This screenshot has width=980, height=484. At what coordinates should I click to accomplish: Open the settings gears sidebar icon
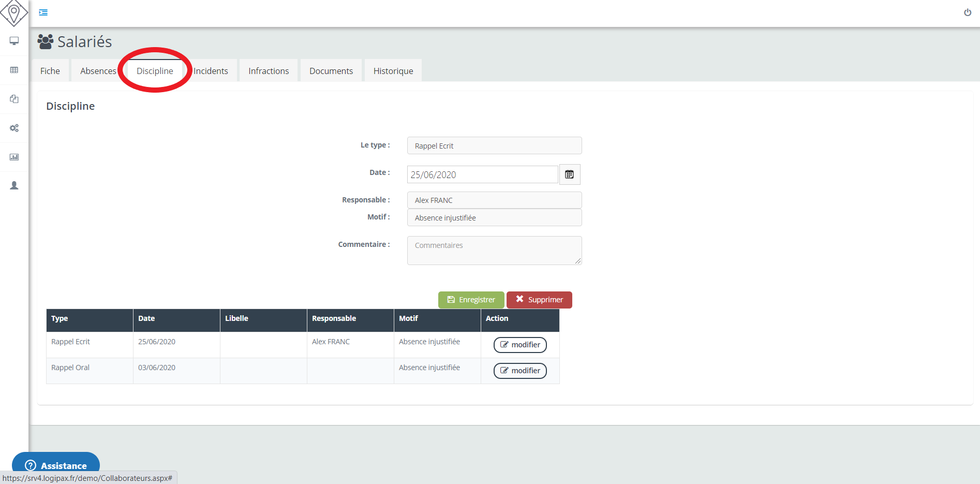14,128
